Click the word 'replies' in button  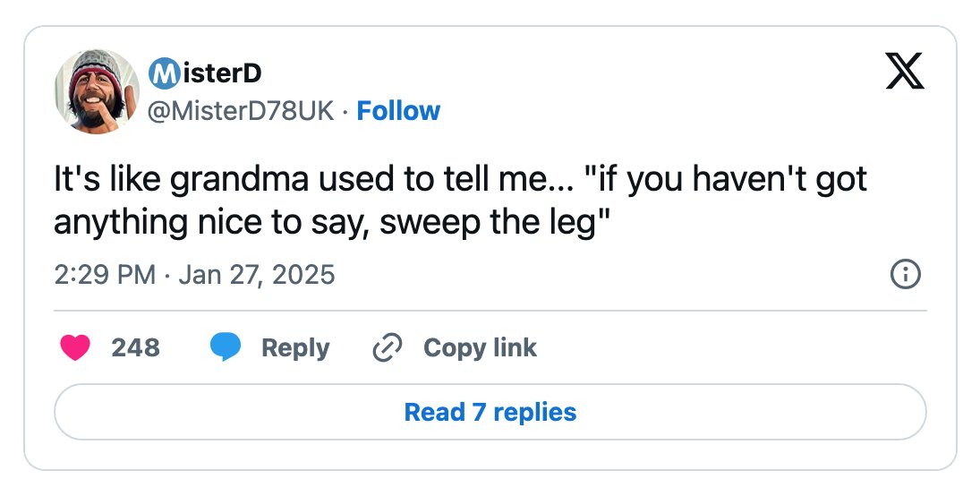click(x=534, y=413)
